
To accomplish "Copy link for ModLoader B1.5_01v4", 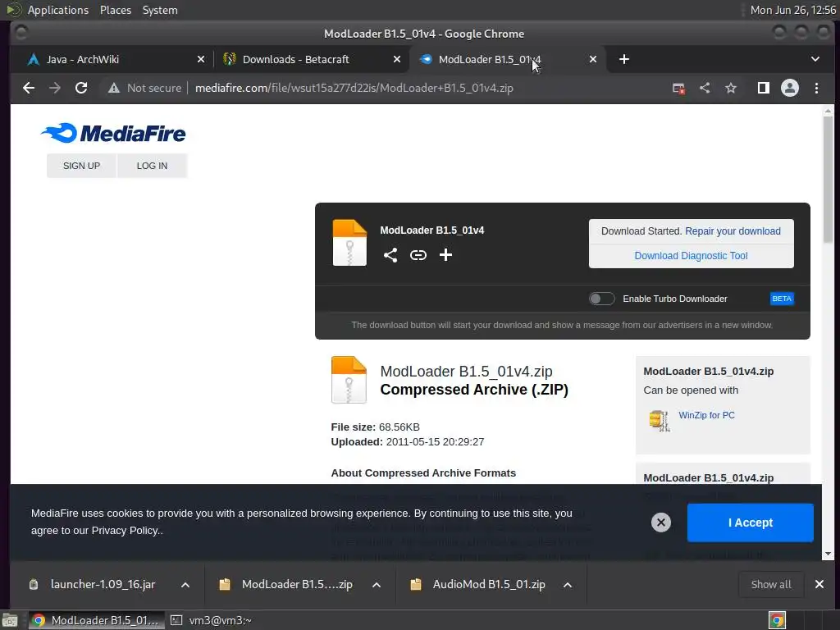I will pyautogui.click(x=418, y=255).
